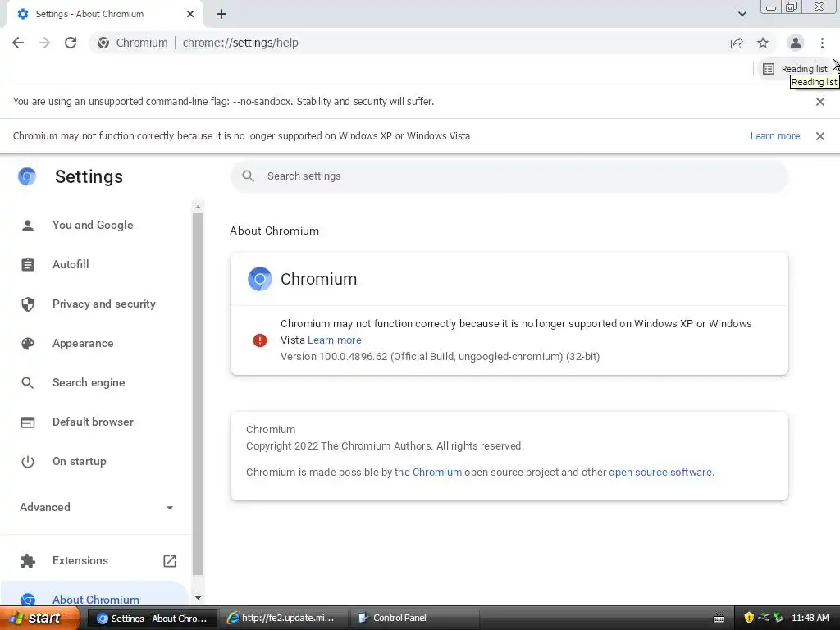The height and width of the screenshot is (630, 840).
Task: Click the Chromium site info chip
Action: click(133, 43)
